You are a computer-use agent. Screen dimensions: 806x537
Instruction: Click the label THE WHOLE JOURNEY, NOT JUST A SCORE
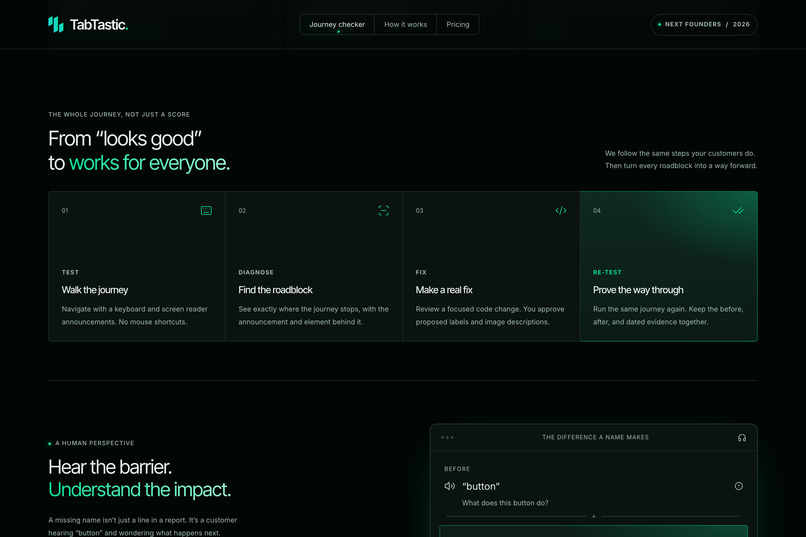point(119,115)
